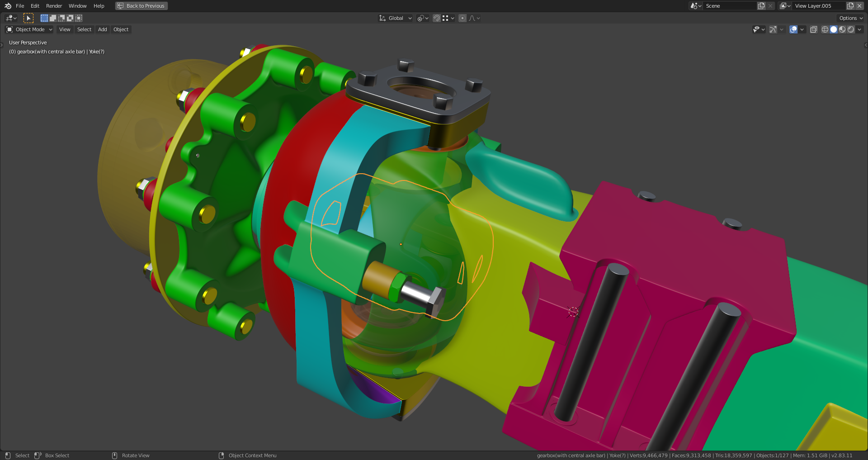The width and height of the screenshot is (868, 460).
Task: Choose Extend existing selection mode icon
Action: (x=53, y=18)
